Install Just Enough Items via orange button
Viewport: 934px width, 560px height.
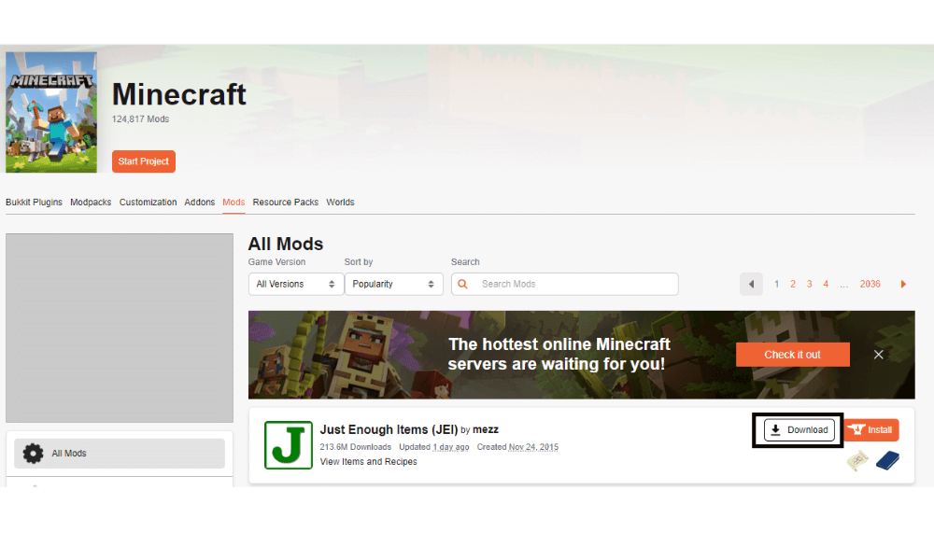click(871, 430)
